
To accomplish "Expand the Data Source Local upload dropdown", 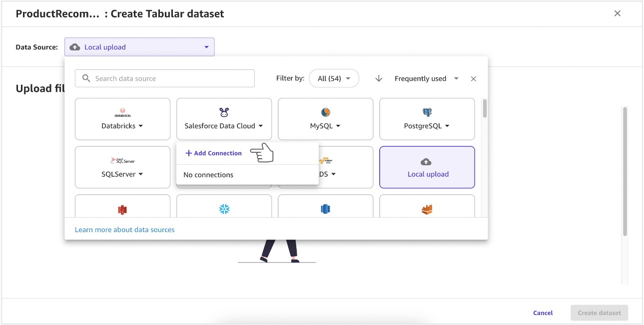I will point(139,47).
